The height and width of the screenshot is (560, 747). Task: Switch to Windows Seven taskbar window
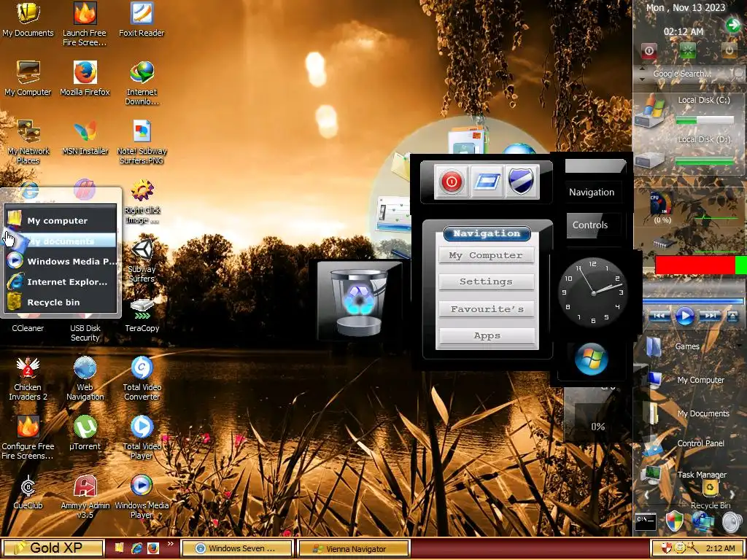[x=237, y=548]
